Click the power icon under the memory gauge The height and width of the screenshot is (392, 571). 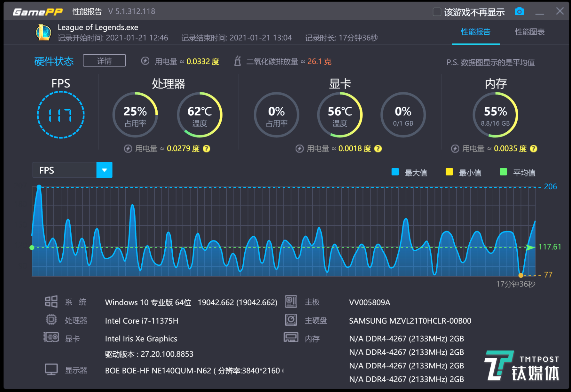[x=455, y=149]
